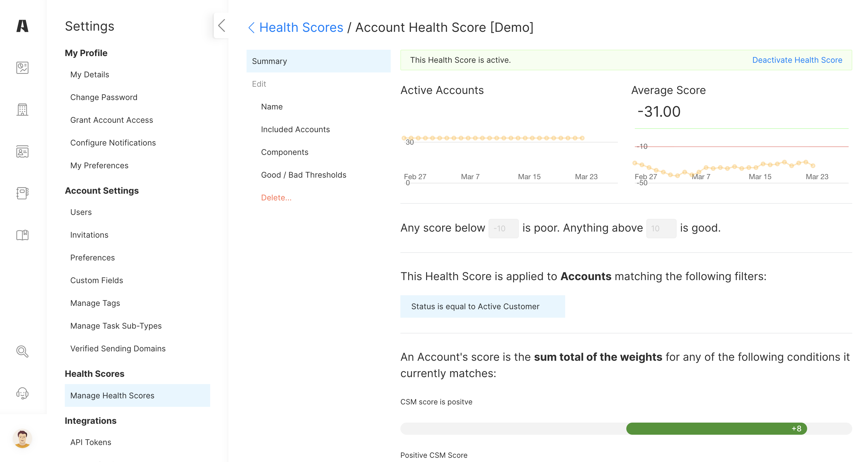This screenshot has height=462, width=868.
Task: Collapse the Settings panel with the chevron
Action: point(221,26)
